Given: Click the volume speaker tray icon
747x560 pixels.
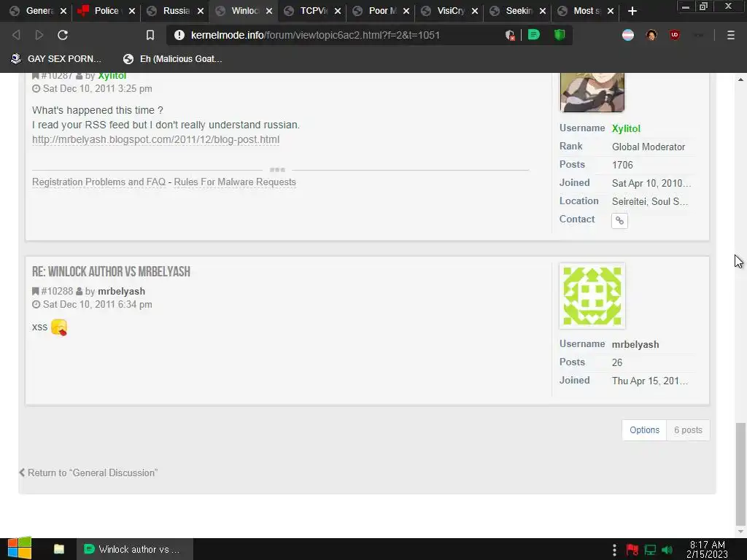Looking at the screenshot, I should [x=667, y=550].
